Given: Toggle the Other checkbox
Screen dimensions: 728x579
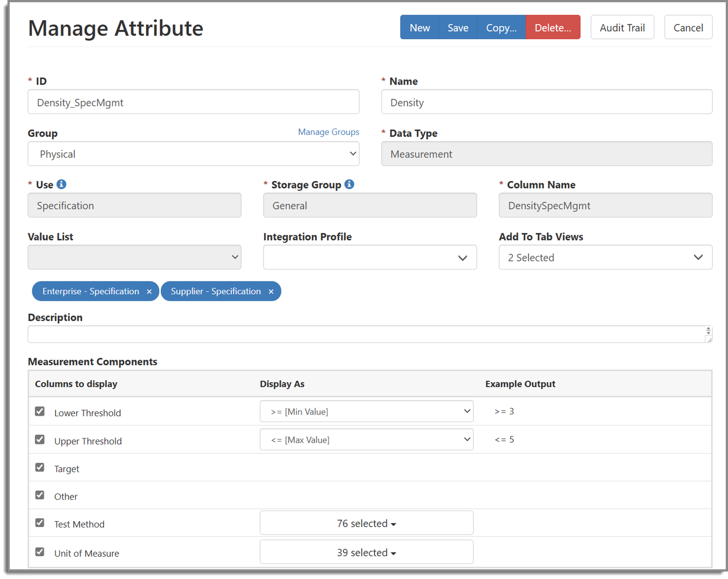Looking at the screenshot, I should 40,495.
